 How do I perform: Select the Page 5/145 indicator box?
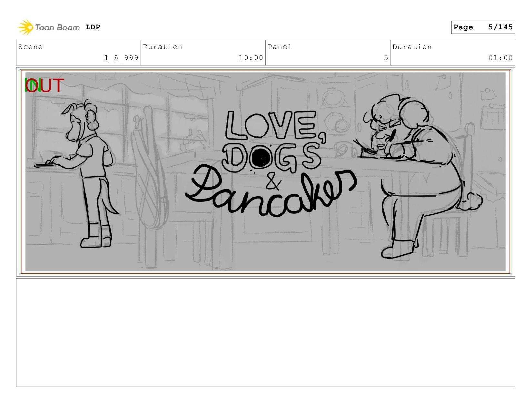tap(483, 27)
